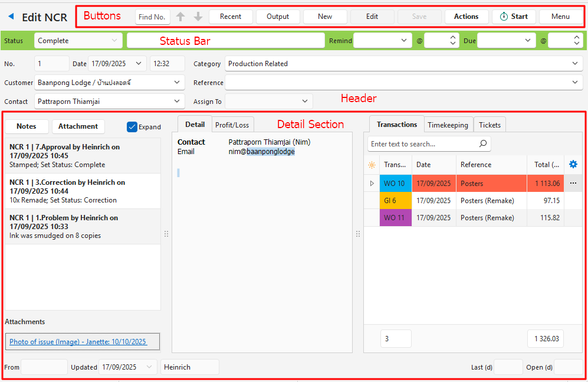
Task: Click the search magnifier in transactions search box
Action: point(482,143)
